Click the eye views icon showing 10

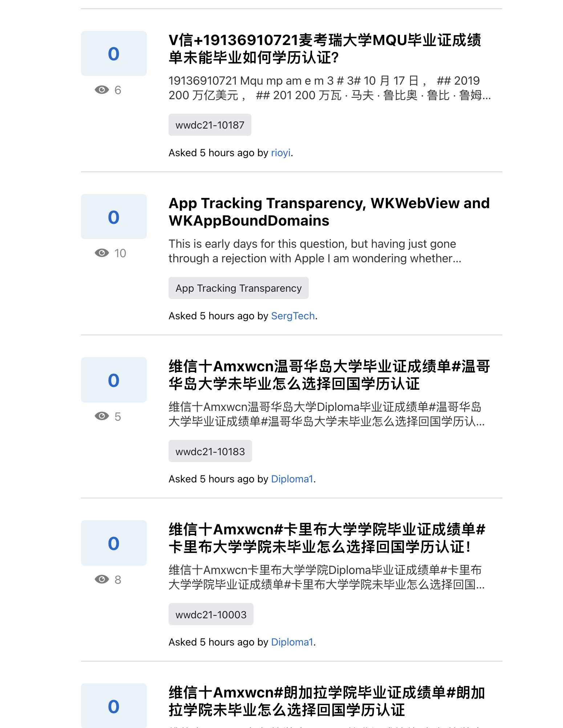click(x=102, y=253)
